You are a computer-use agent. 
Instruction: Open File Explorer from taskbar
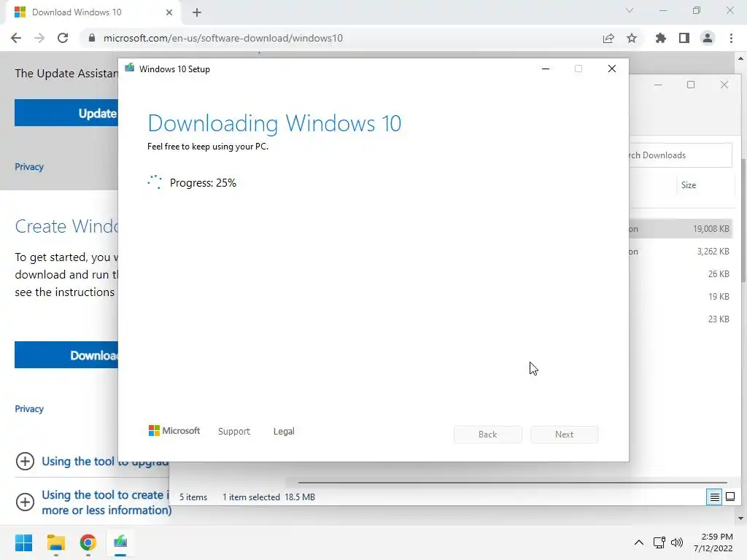point(55,542)
